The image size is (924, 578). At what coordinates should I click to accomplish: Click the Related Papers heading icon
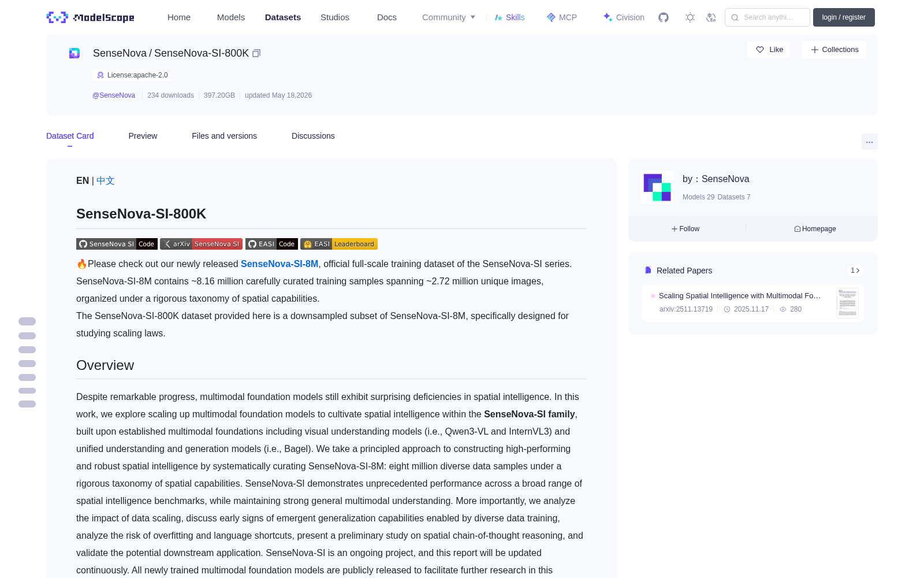[x=648, y=271]
